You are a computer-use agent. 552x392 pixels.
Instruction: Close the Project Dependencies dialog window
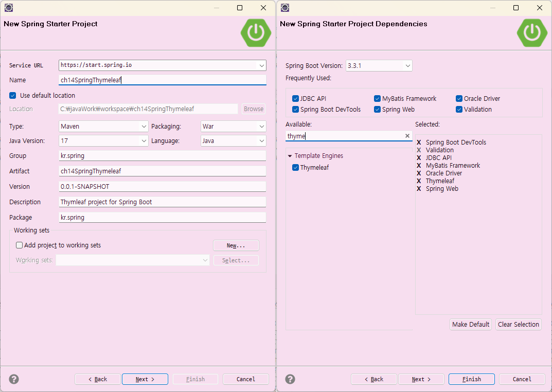click(539, 8)
